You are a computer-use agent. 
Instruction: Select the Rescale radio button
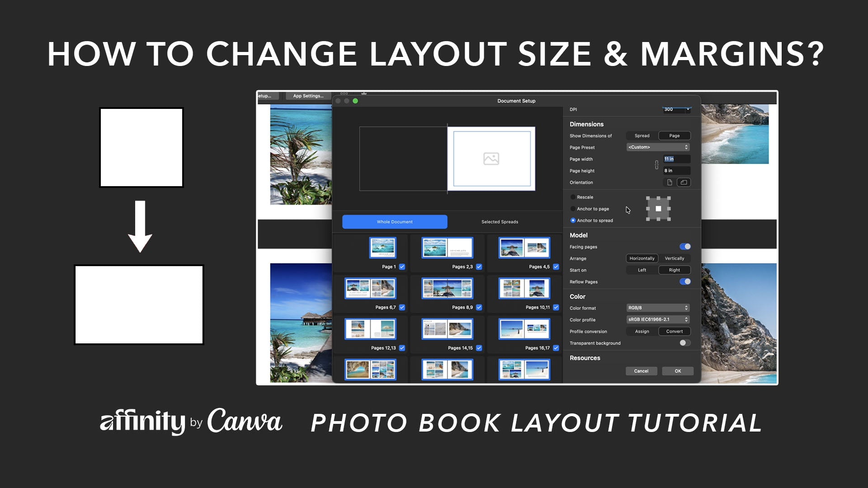click(x=573, y=197)
